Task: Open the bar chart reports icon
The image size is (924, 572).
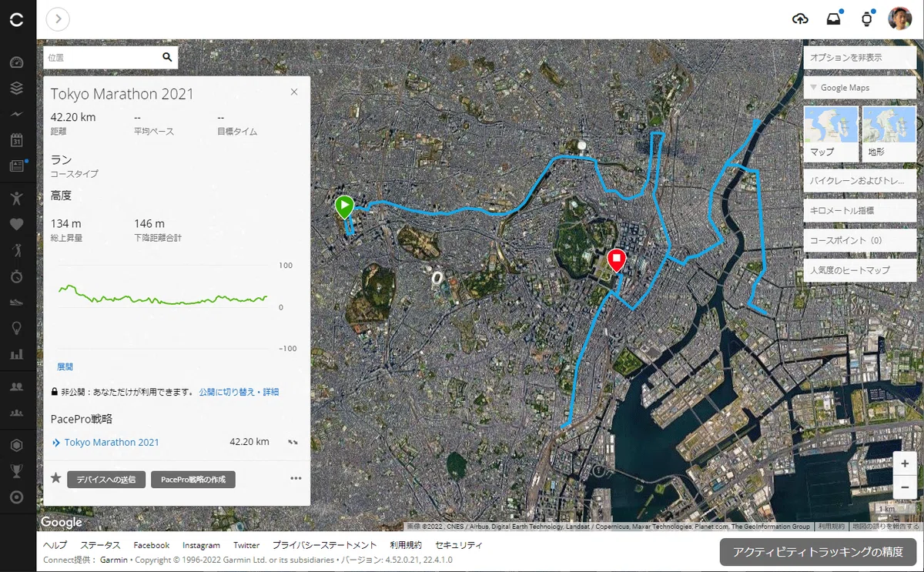Action: point(16,354)
